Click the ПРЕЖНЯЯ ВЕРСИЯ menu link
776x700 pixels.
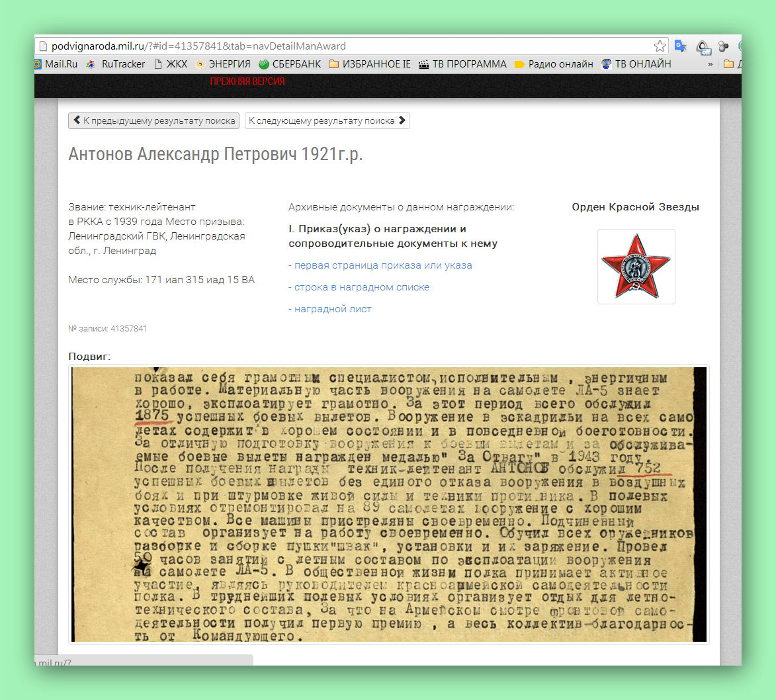click(x=247, y=81)
